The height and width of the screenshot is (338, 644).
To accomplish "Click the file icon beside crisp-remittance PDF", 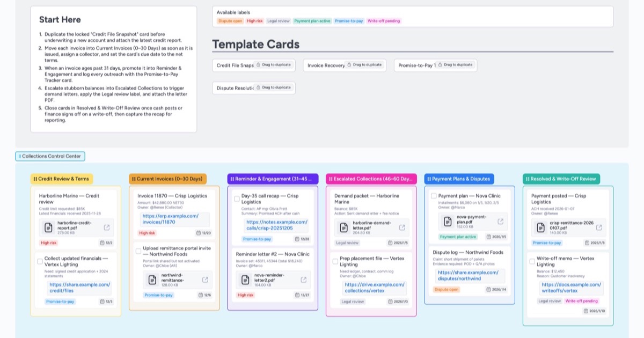I will coord(540,227).
